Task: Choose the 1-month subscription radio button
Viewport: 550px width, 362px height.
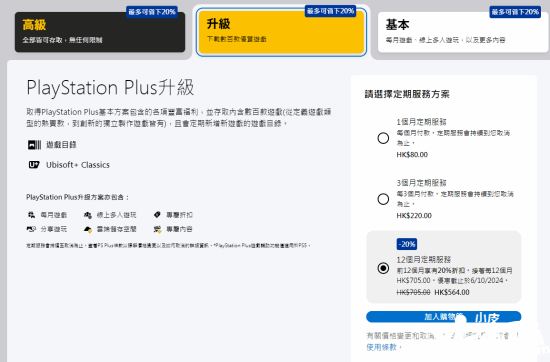Action: click(383, 138)
